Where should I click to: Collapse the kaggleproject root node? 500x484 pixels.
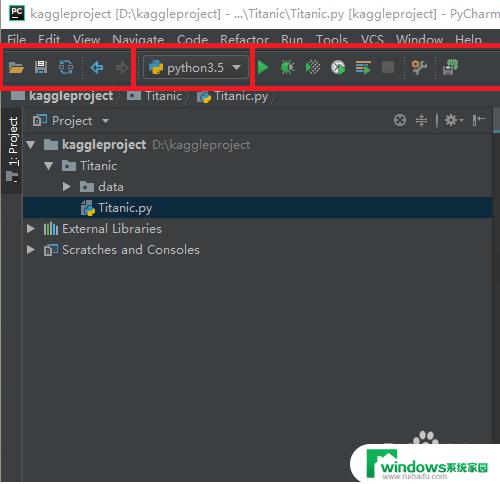31,145
